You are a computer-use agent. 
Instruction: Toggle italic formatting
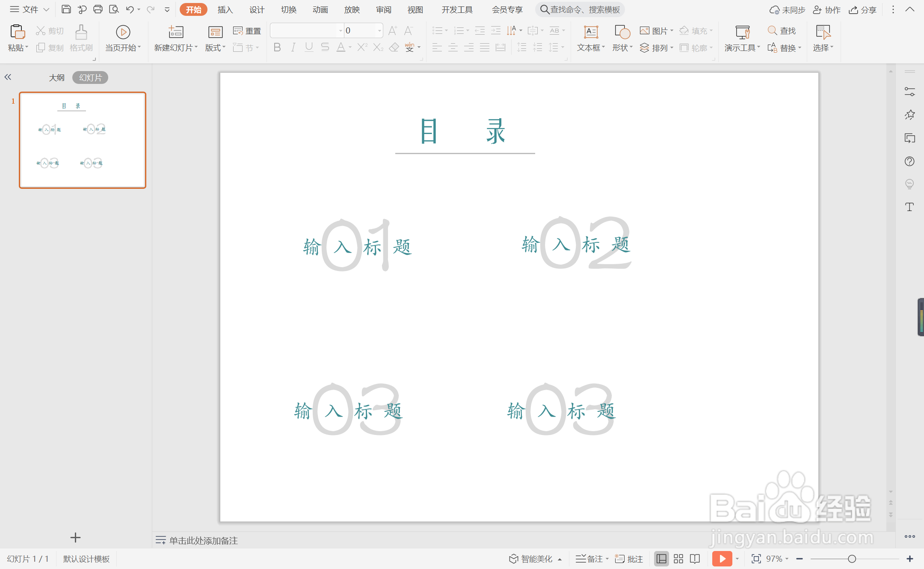pyautogui.click(x=293, y=48)
